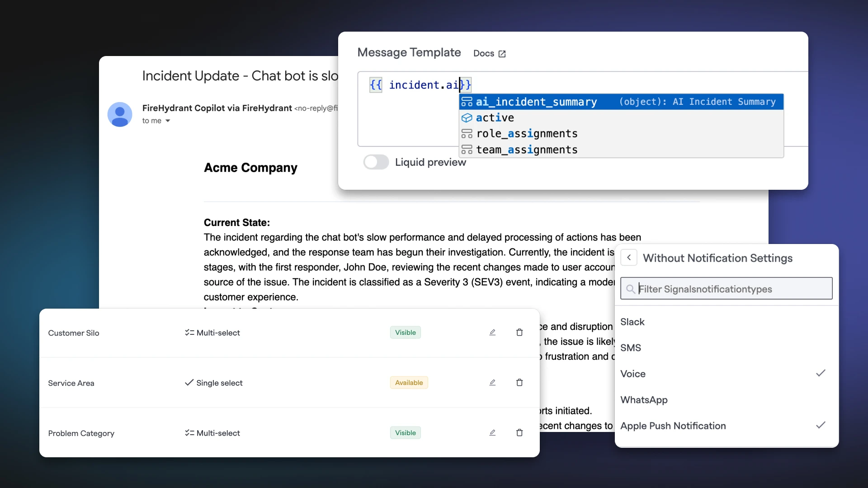
Task: Choose ai_incident_summary from autocomplete
Action: (x=536, y=102)
